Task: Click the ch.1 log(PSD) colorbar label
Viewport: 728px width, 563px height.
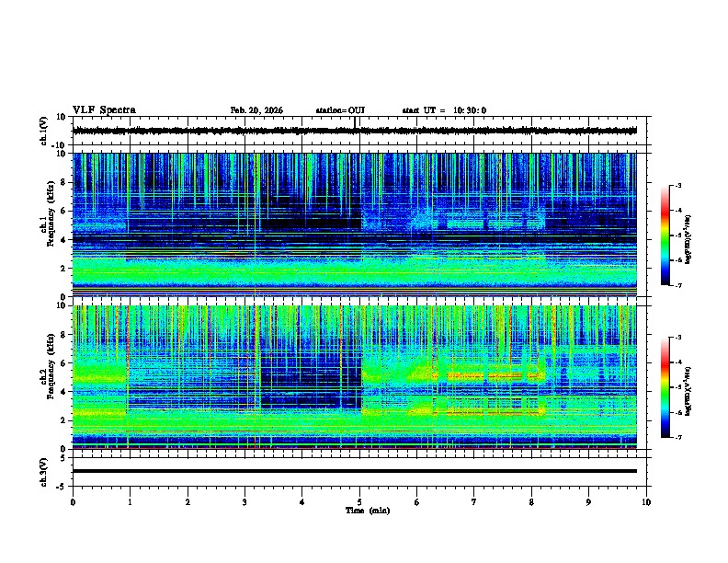Action: (688, 239)
